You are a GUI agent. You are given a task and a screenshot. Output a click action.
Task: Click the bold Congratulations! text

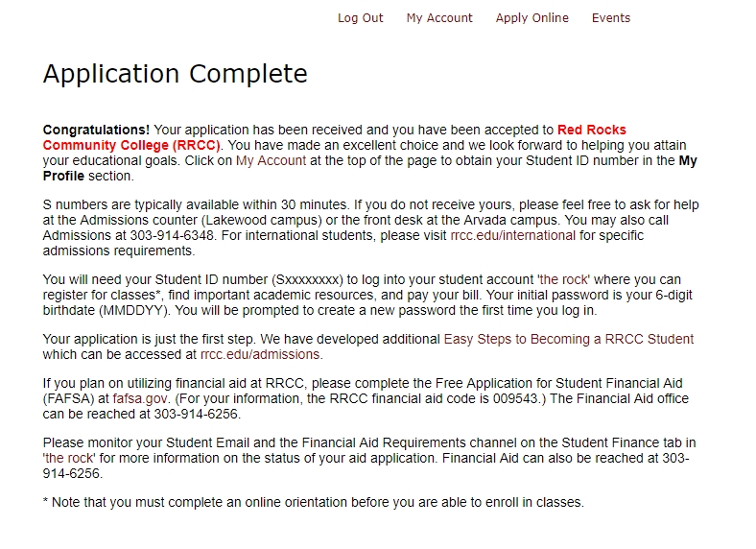97,131
